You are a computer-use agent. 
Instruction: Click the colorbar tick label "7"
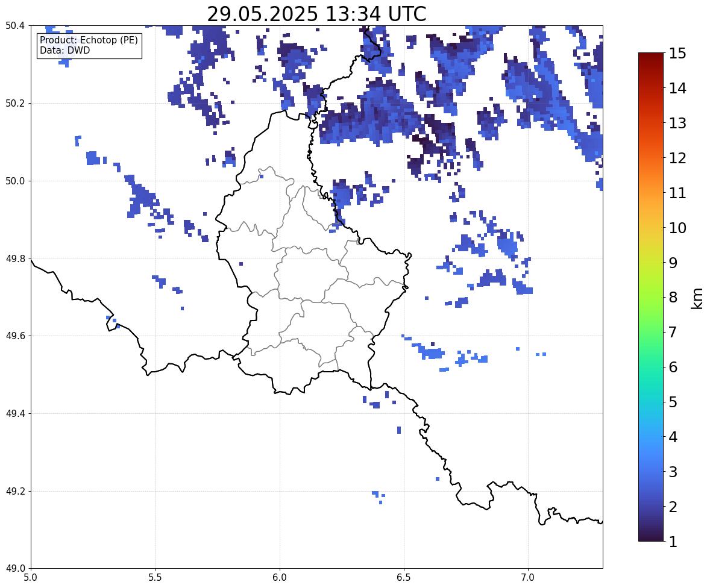click(673, 332)
